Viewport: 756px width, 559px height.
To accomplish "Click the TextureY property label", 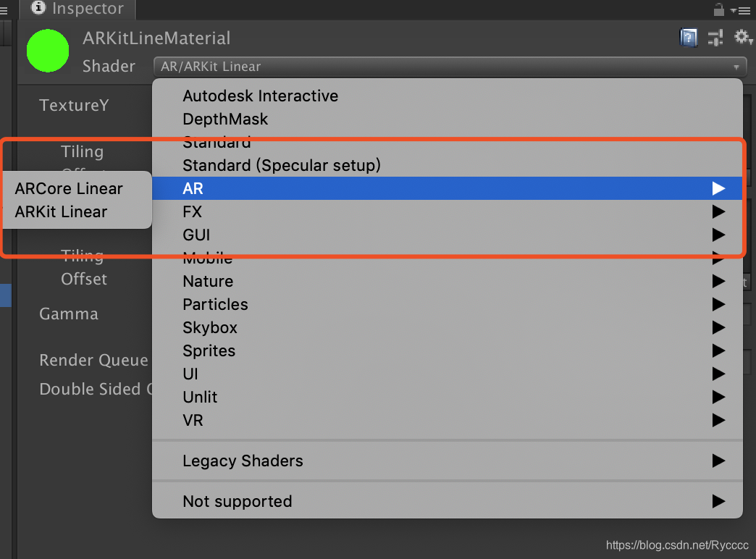I will tap(75, 105).
